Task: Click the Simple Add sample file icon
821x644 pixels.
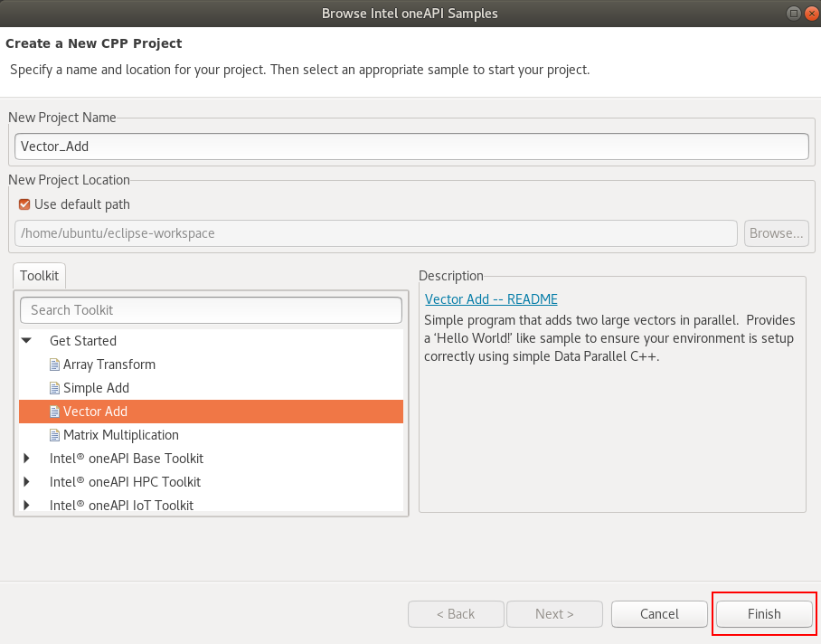Action: click(54, 388)
